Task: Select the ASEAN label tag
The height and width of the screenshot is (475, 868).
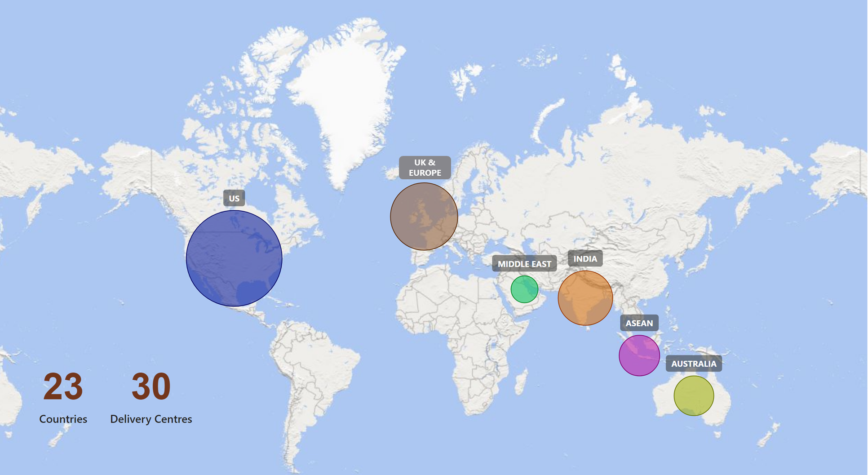Action: pyautogui.click(x=639, y=323)
